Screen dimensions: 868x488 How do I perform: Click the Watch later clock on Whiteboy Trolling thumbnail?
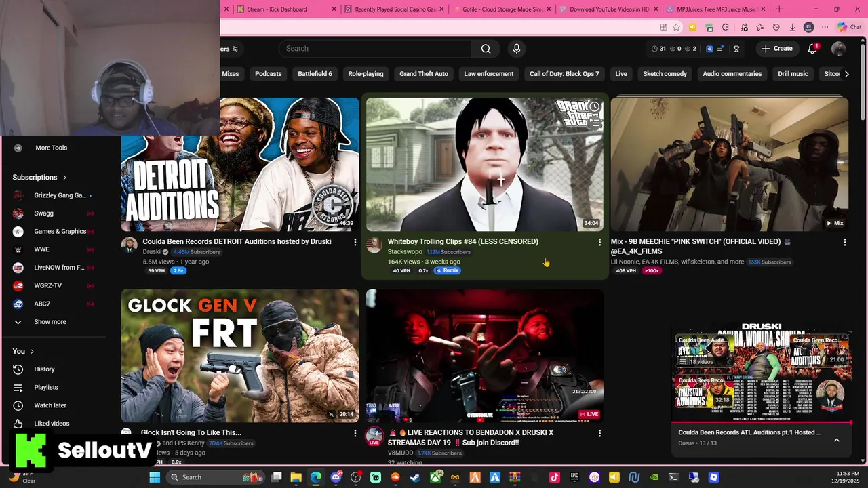coord(594,107)
